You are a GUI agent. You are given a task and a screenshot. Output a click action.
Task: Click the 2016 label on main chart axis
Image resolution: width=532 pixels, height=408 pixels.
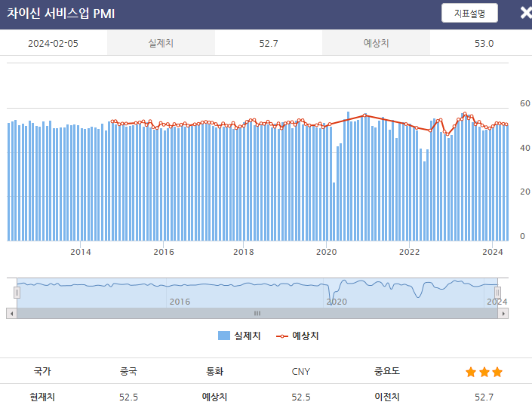(x=164, y=252)
